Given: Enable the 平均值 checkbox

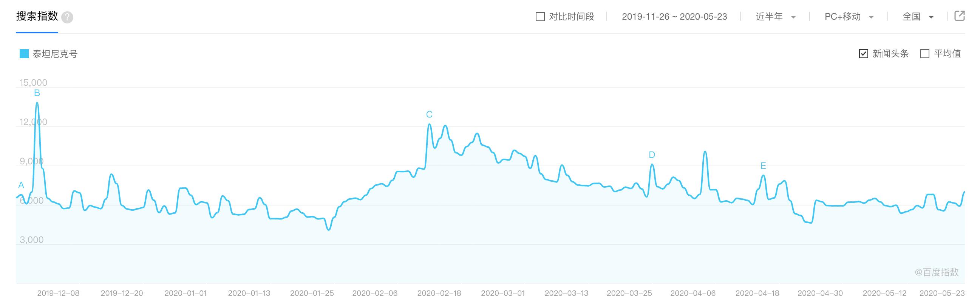Looking at the screenshot, I should (x=925, y=54).
